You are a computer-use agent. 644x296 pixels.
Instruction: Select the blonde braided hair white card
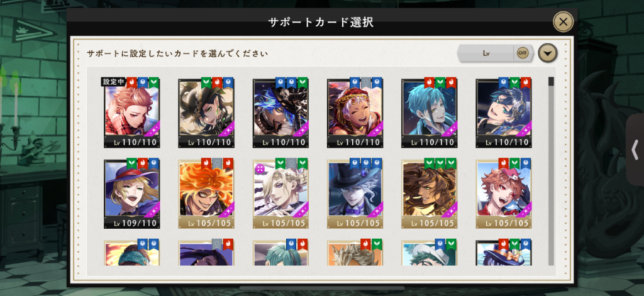tap(280, 194)
